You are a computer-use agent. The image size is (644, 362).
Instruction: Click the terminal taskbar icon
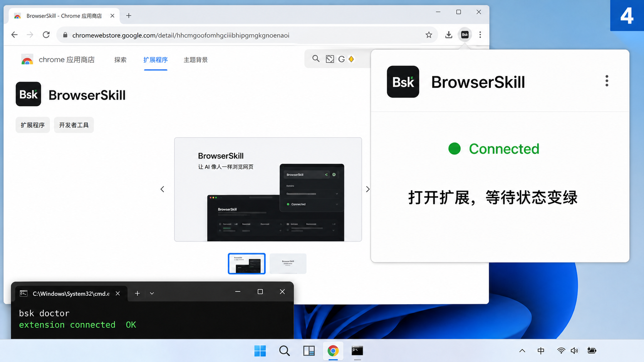tap(357, 351)
